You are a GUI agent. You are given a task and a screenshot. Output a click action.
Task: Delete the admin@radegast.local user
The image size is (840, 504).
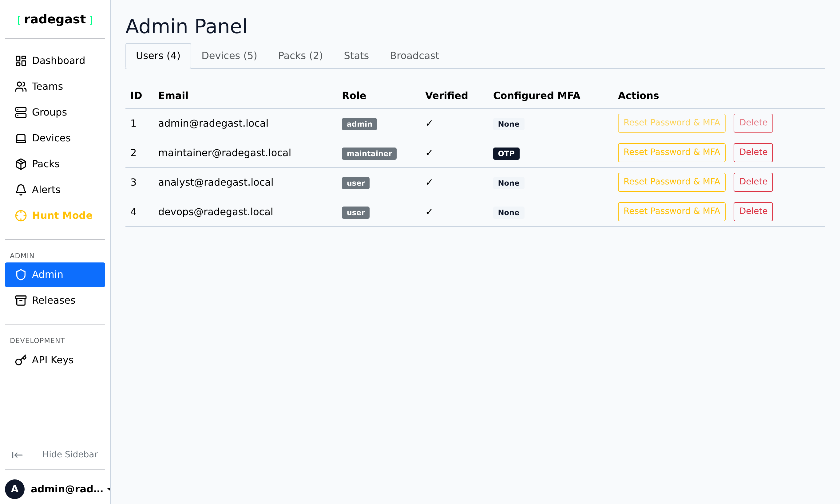click(x=753, y=123)
